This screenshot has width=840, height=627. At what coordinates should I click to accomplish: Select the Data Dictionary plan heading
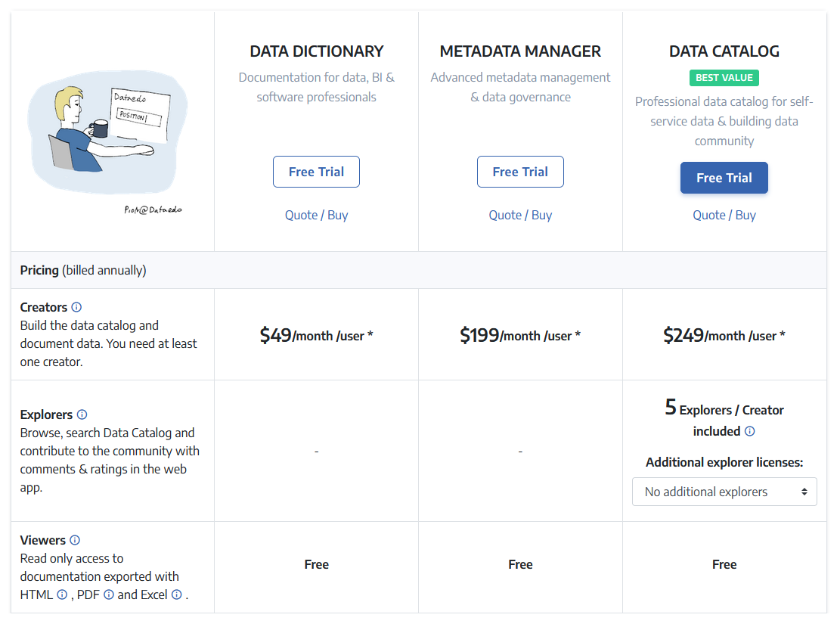point(316,51)
